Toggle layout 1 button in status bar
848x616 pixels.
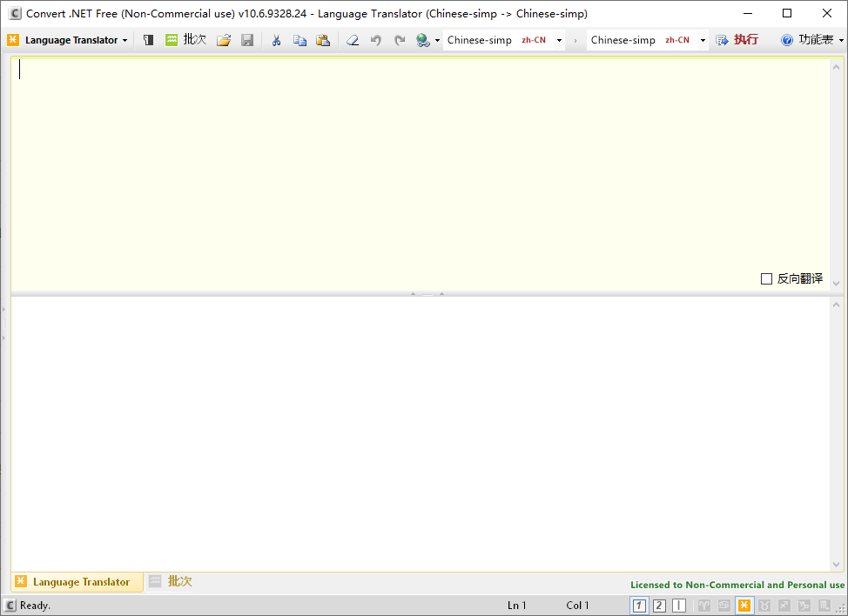coord(639,606)
